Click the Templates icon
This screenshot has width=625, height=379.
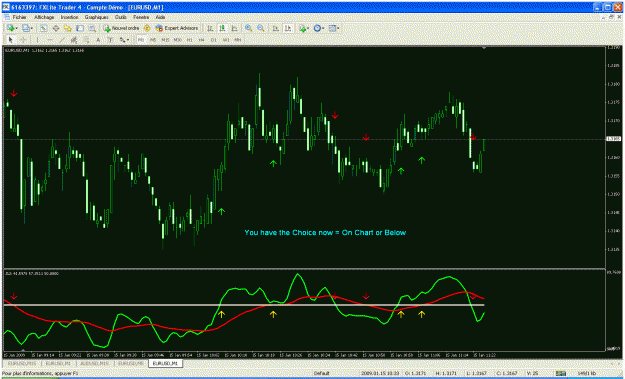pyautogui.click(x=332, y=28)
